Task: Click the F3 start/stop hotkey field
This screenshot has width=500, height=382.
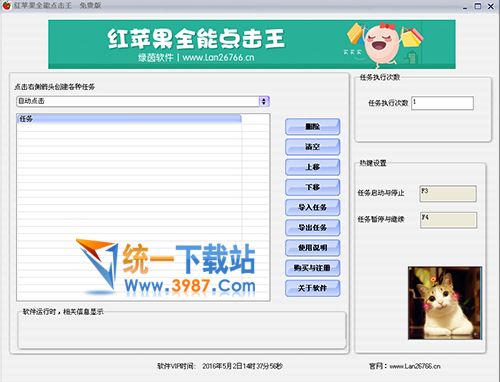Action: click(x=448, y=194)
